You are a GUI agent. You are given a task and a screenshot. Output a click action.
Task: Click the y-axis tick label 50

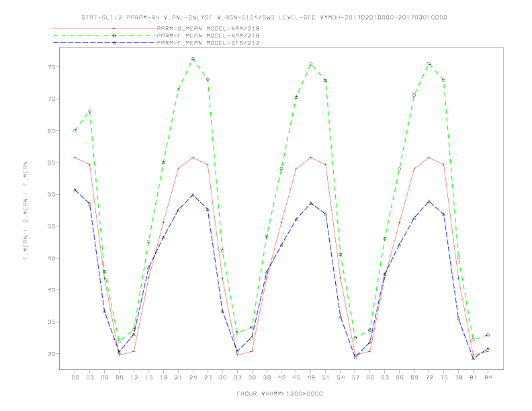click(x=51, y=226)
